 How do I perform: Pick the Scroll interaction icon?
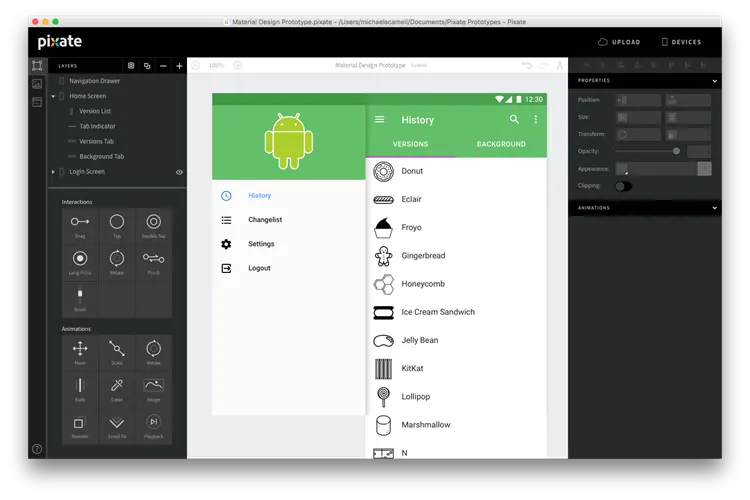tap(80, 295)
